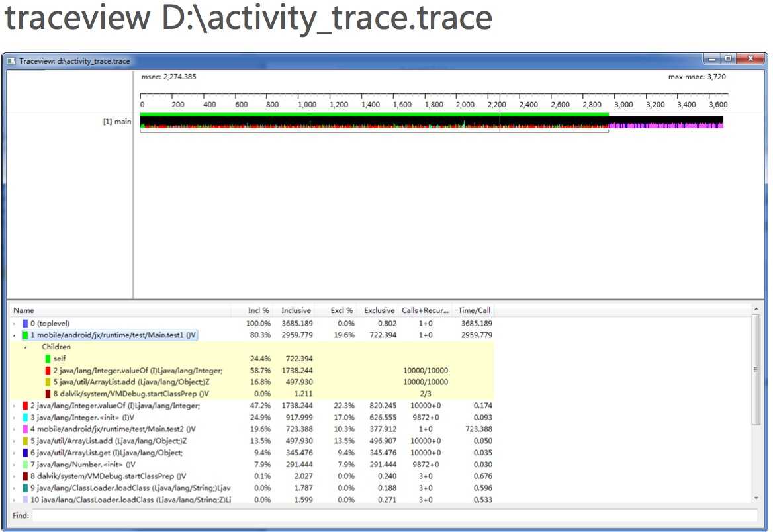Click the red swatch of top-level Integer.valueOf row
The image size is (773, 532).
point(25,406)
